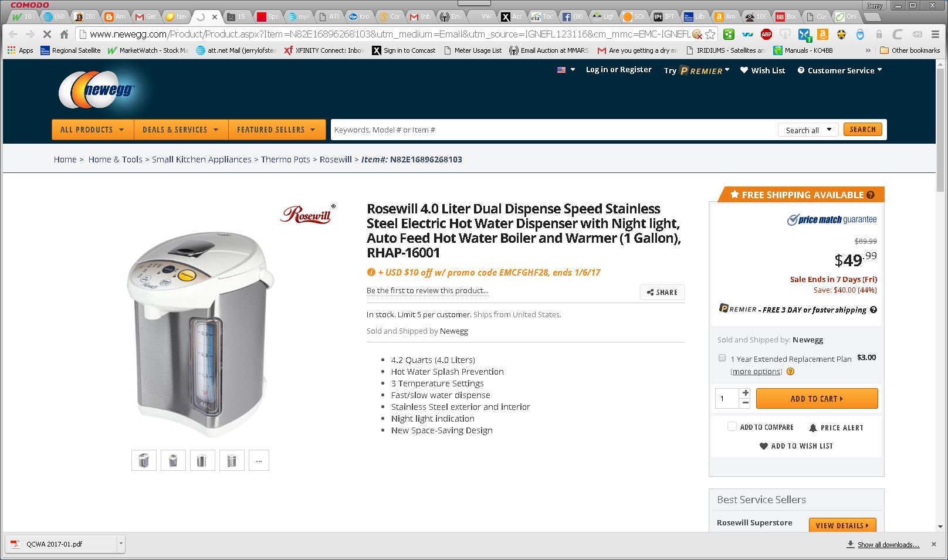Open the MarketWatch bookmark
948x560 pixels.
pos(148,50)
